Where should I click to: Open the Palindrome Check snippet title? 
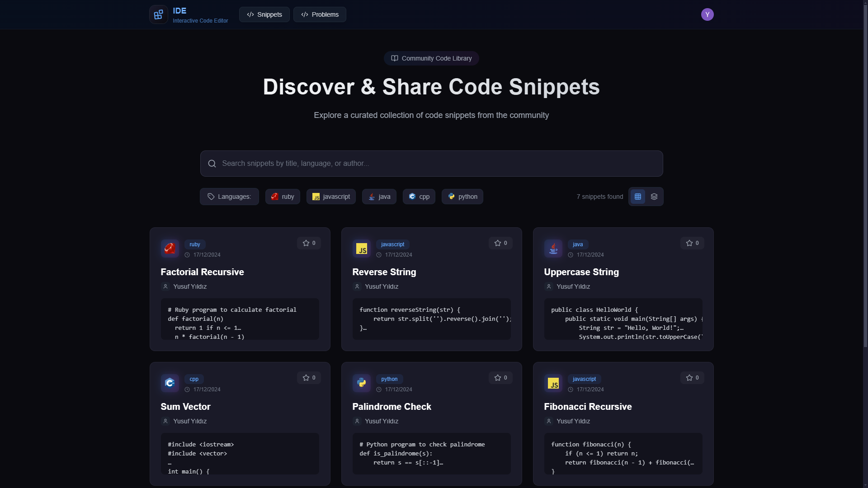click(x=392, y=407)
